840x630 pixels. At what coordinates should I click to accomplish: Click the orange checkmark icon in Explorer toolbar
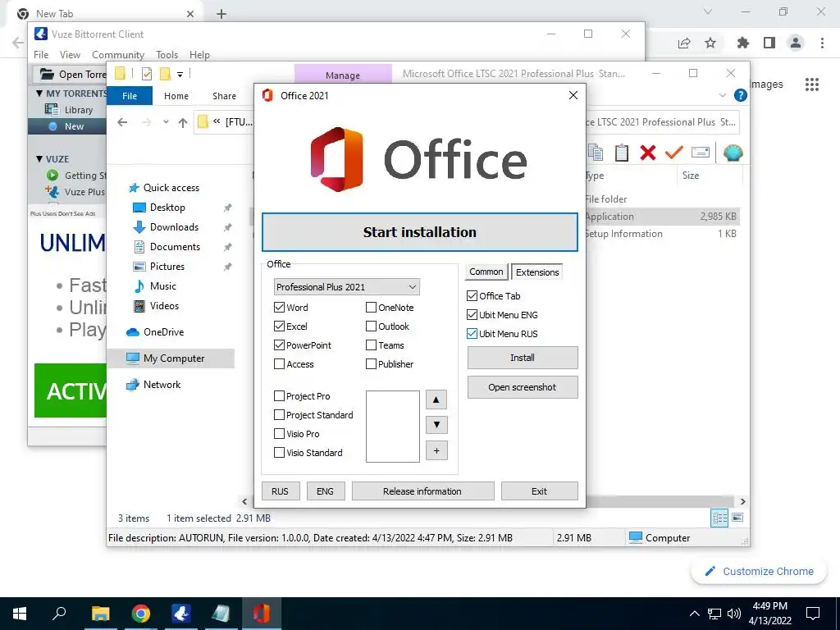click(674, 153)
